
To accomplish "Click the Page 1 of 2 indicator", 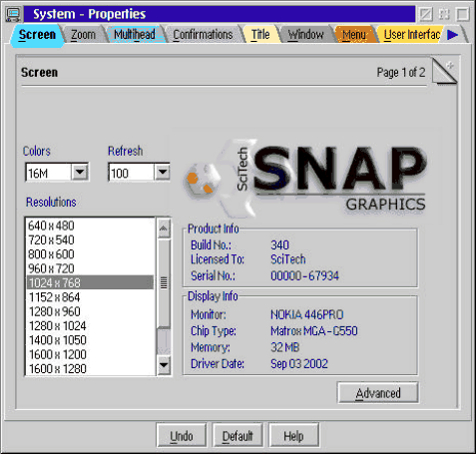I will (x=401, y=72).
